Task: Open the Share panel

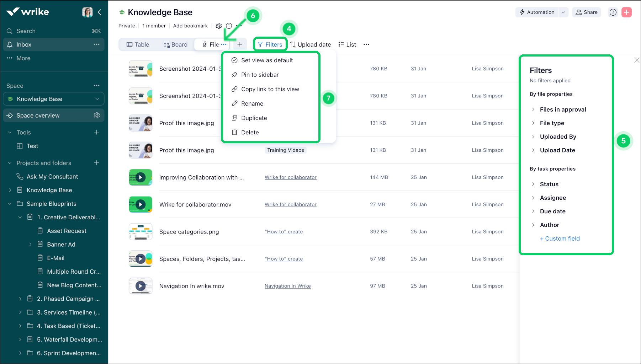Action: (586, 12)
